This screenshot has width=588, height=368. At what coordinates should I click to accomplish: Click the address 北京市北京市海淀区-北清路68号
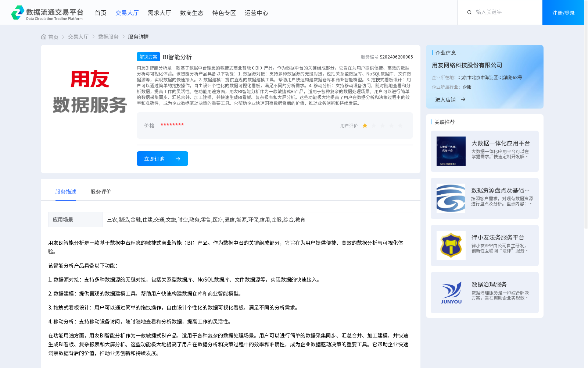pyautogui.click(x=490, y=78)
